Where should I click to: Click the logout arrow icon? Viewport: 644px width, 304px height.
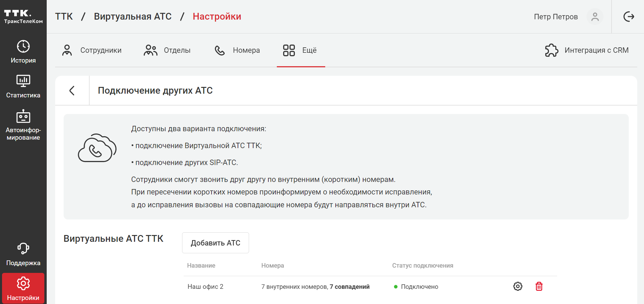click(x=628, y=17)
